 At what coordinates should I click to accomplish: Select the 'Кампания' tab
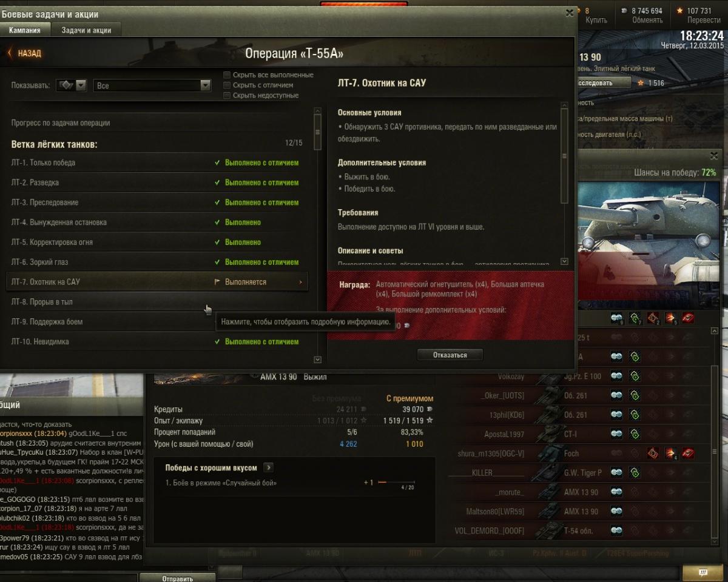(x=25, y=30)
